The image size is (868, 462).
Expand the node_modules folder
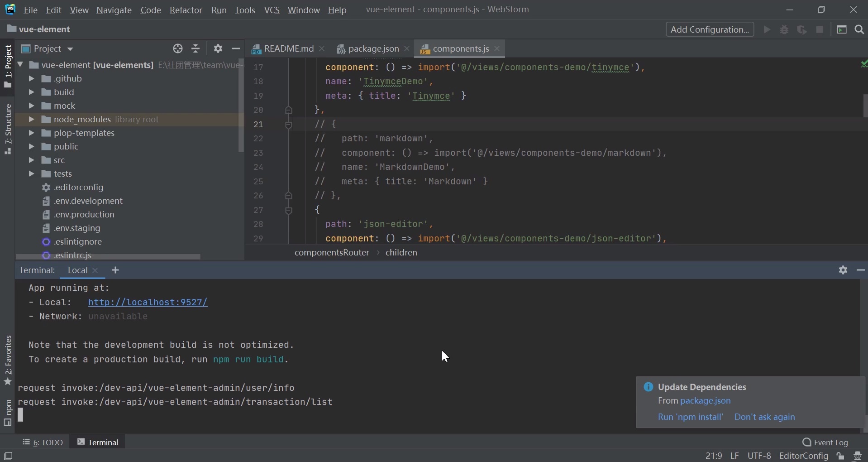tap(31, 119)
